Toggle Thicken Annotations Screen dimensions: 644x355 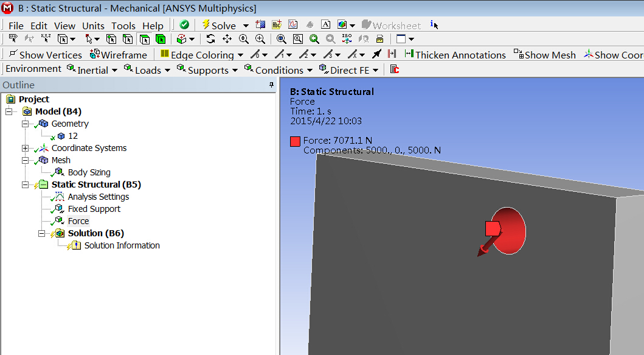coord(455,55)
